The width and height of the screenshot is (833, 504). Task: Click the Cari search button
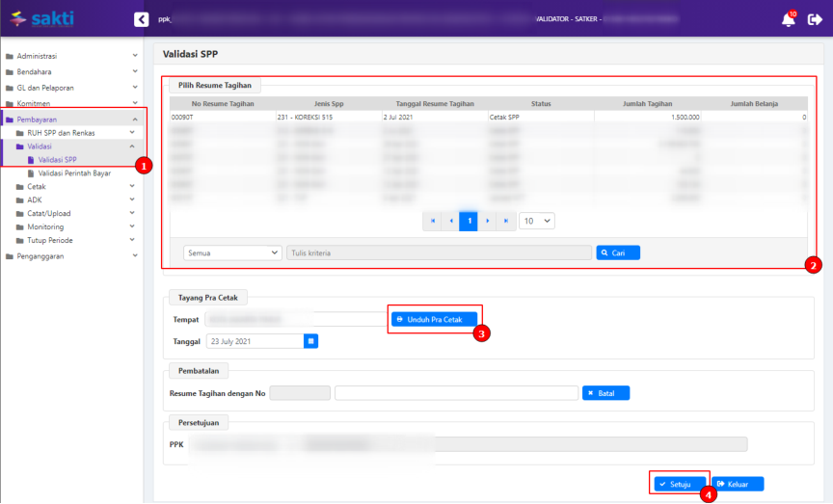tap(618, 252)
